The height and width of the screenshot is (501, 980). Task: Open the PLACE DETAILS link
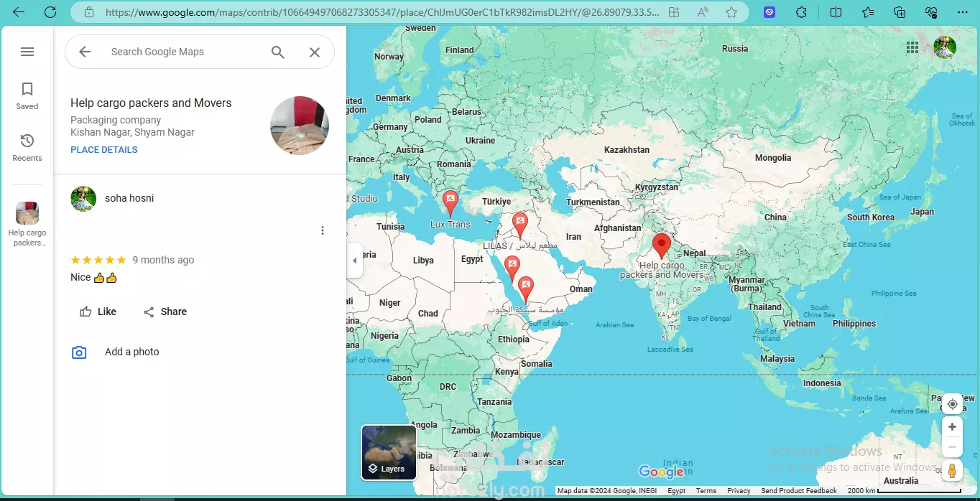pyautogui.click(x=104, y=150)
